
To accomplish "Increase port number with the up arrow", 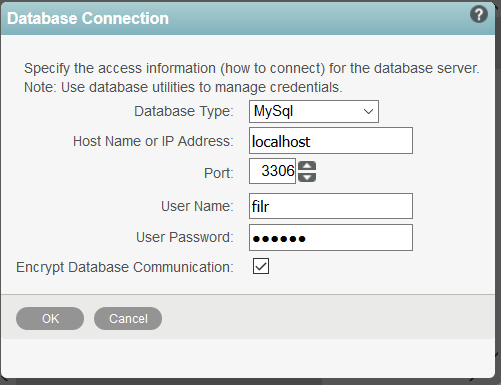I will tap(307, 166).
